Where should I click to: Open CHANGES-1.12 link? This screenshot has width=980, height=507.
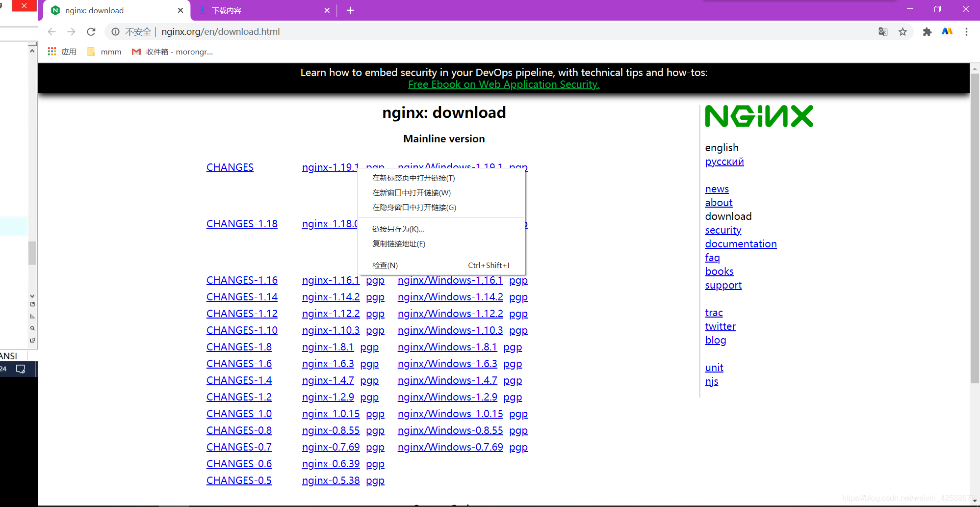pos(242,314)
